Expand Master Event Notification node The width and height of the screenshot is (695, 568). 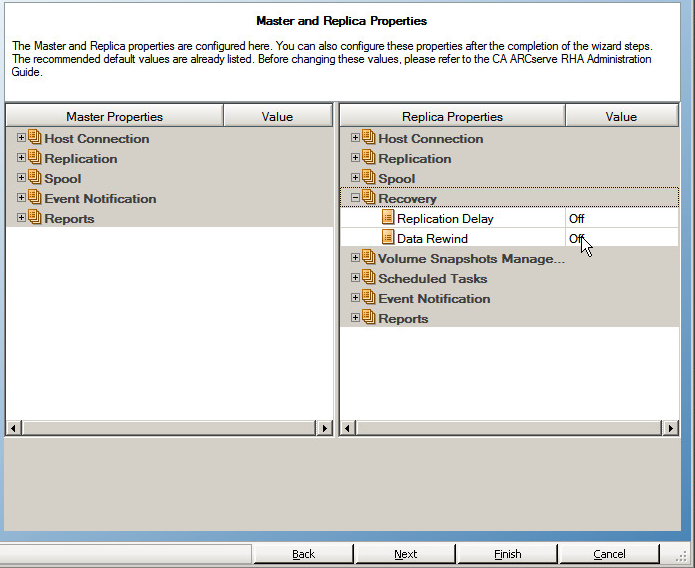(x=21, y=198)
